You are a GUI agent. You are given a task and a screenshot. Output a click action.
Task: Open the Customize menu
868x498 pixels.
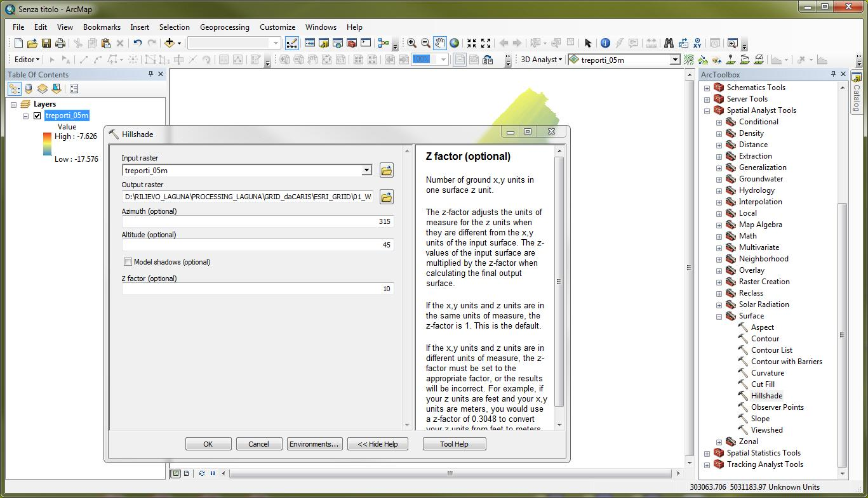pos(277,27)
